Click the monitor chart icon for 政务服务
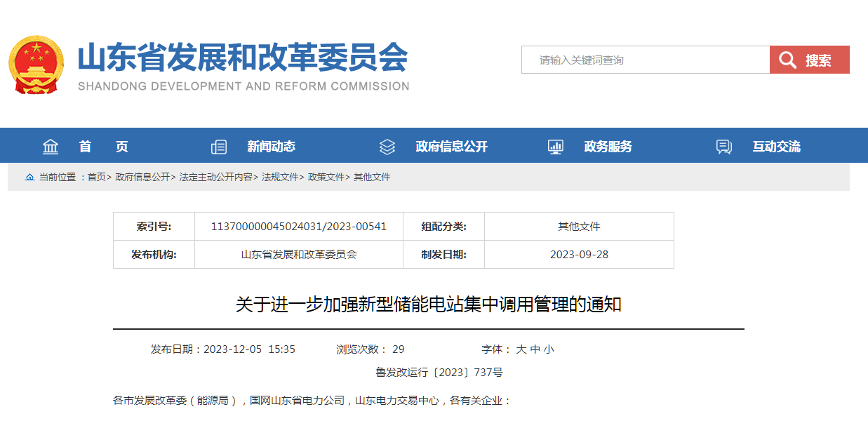The height and width of the screenshot is (421, 868). tap(556, 147)
